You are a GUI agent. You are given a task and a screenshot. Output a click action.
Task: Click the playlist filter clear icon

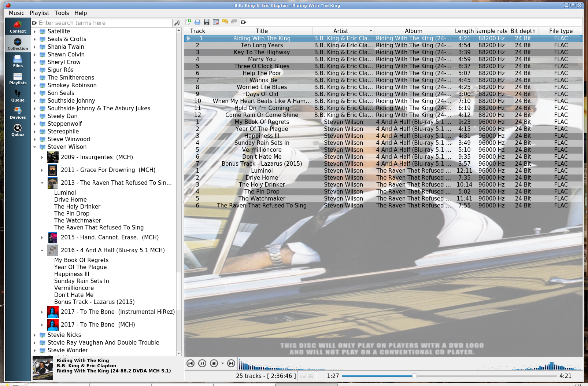pos(244,22)
